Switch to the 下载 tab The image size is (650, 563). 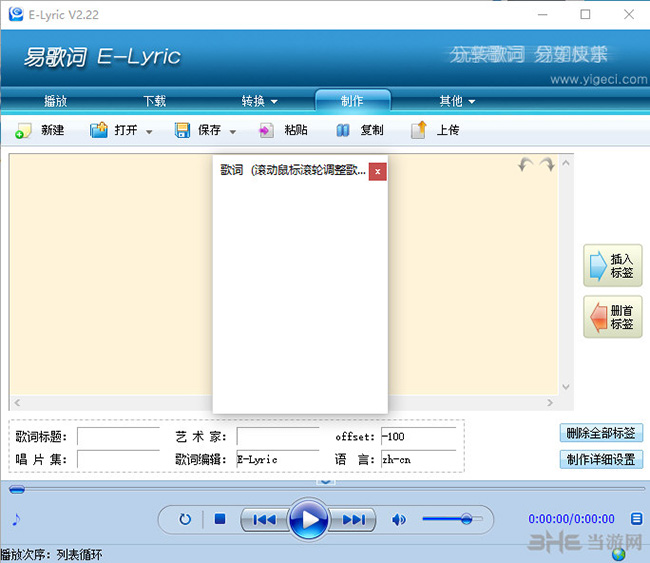pyautogui.click(x=155, y=101)
